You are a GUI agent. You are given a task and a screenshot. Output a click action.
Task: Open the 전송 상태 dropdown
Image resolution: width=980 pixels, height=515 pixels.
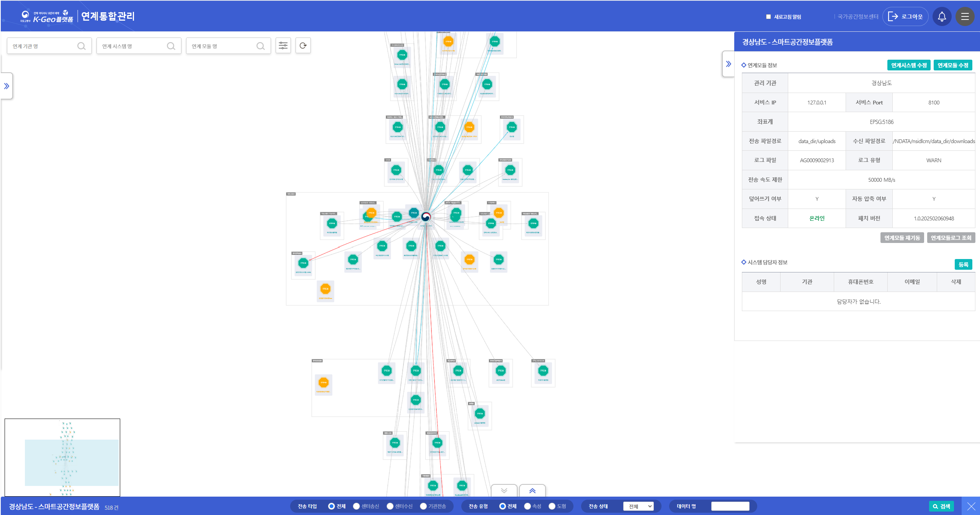click(638, 506)
